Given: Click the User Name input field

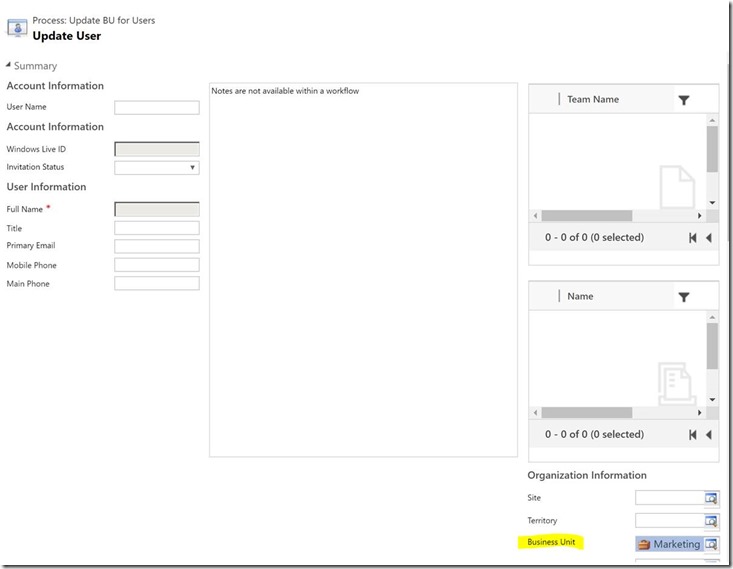Looking at the screenshot, I should (x=157, y=108).
